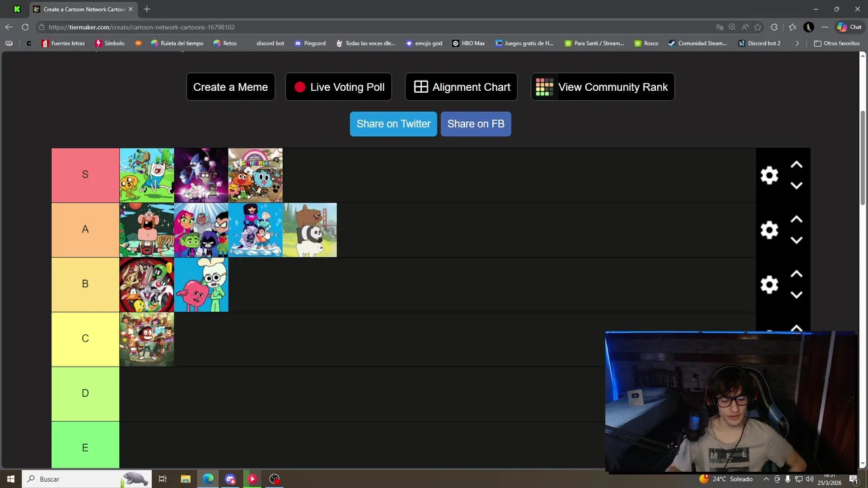Go back in browser
The width and height of the screenshot is (868, 488).
tap(8, 27)
